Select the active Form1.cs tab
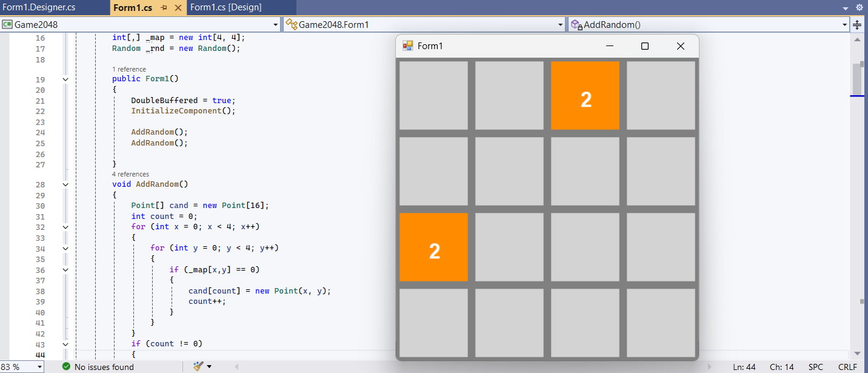The image size is (868, 373). [x=133, y=8]
